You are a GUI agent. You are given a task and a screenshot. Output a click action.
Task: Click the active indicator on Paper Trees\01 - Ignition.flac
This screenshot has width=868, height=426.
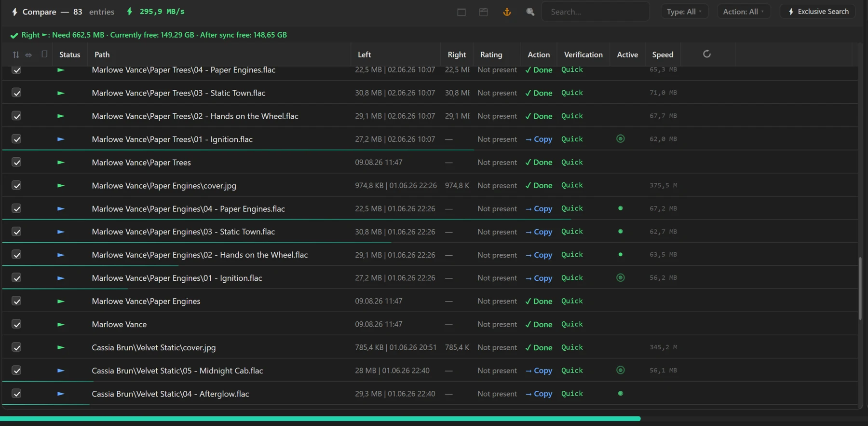click(621, 139)
